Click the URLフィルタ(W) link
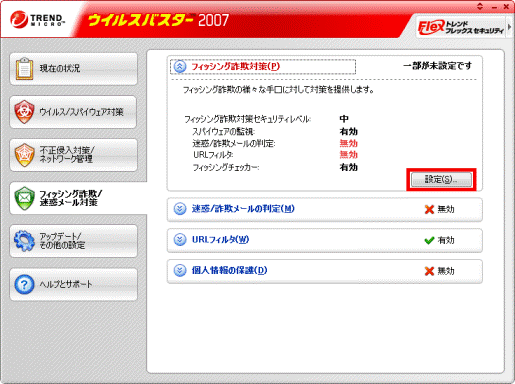Screen dimensions: 515x384 220,240
